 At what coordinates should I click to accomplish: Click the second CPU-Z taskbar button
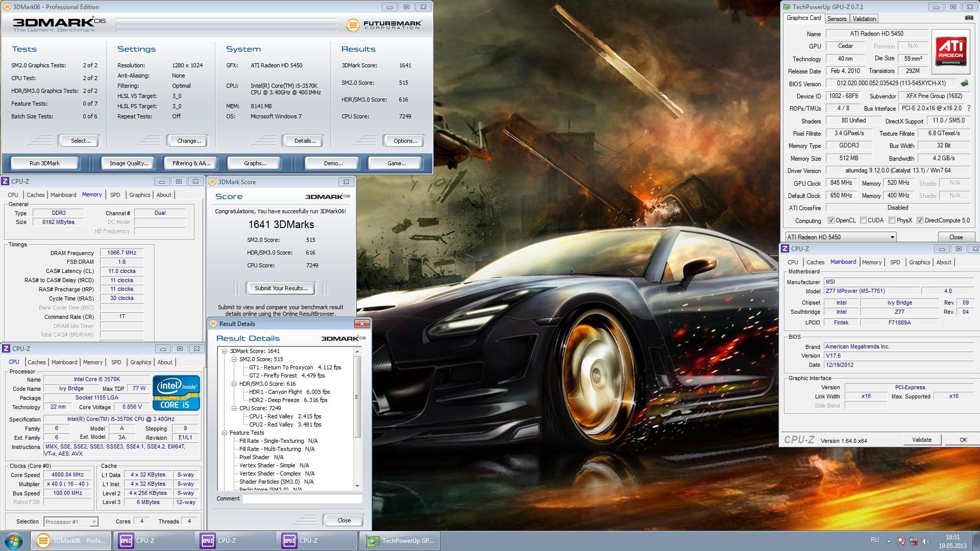click(x=235, y=541)
